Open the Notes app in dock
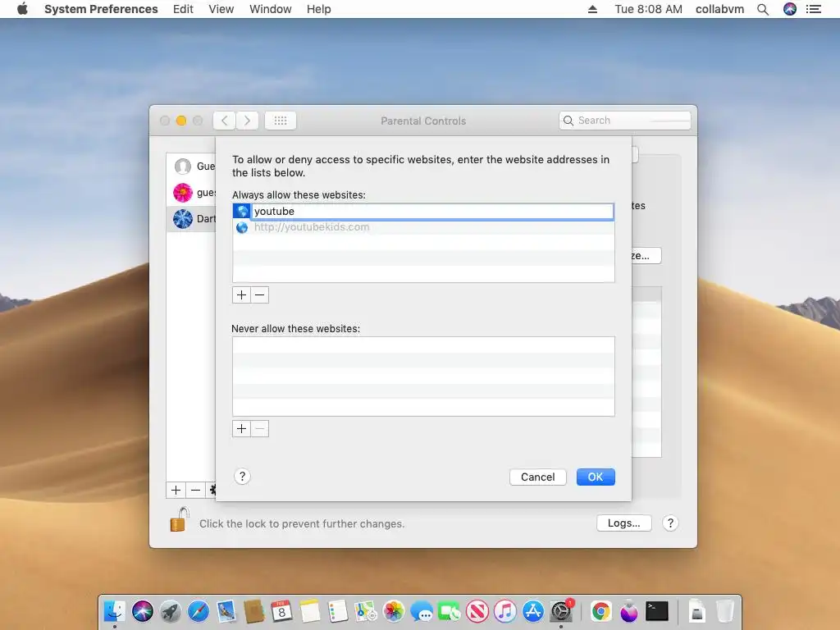Screen dimensions: 840x630 click(x=309, y=611)
